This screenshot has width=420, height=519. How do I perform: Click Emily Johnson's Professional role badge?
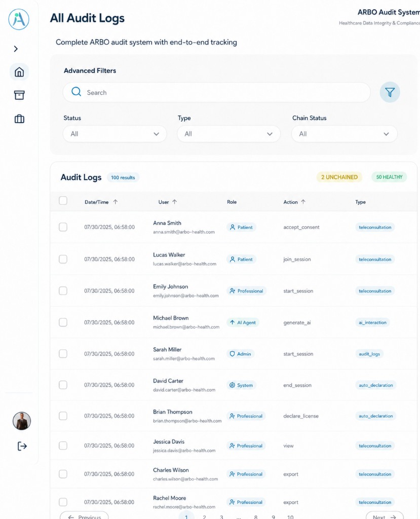click(247, 291)
